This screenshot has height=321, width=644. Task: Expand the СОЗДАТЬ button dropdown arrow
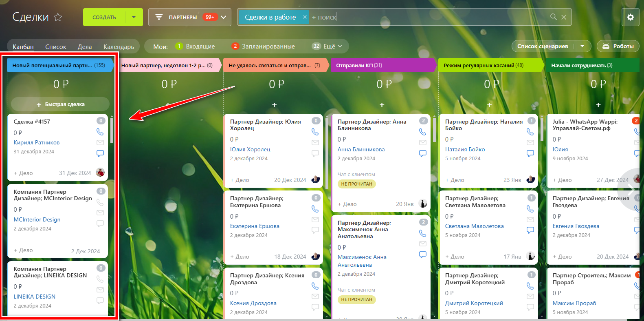tap(134, 17)
